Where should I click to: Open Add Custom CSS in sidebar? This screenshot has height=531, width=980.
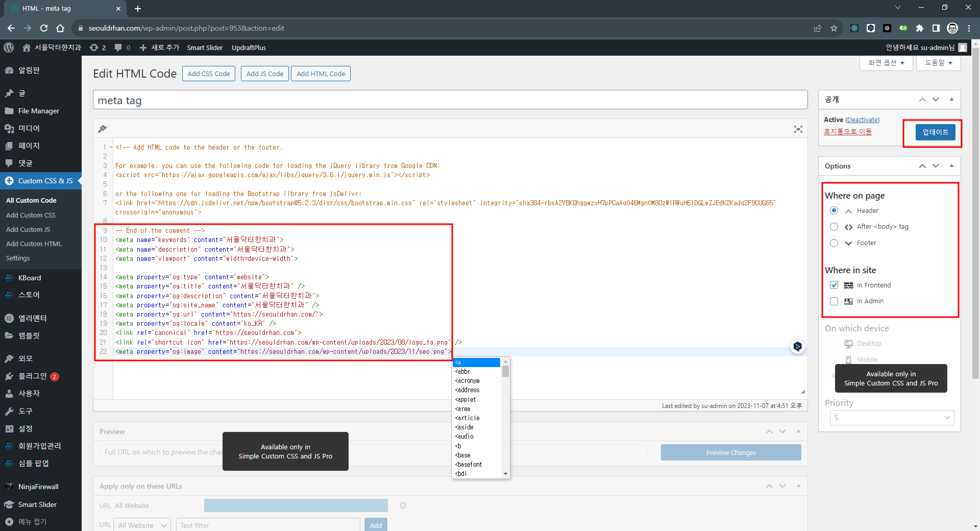(x=31, y=215)
